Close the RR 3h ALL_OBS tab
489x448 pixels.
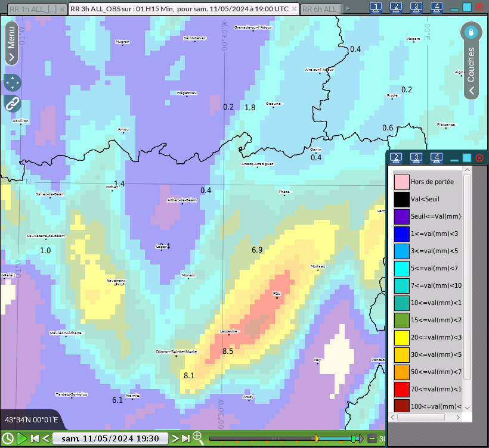click(294, 9)
